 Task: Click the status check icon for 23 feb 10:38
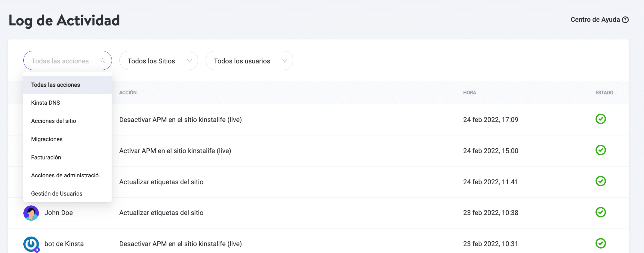(x=600, y=212)
